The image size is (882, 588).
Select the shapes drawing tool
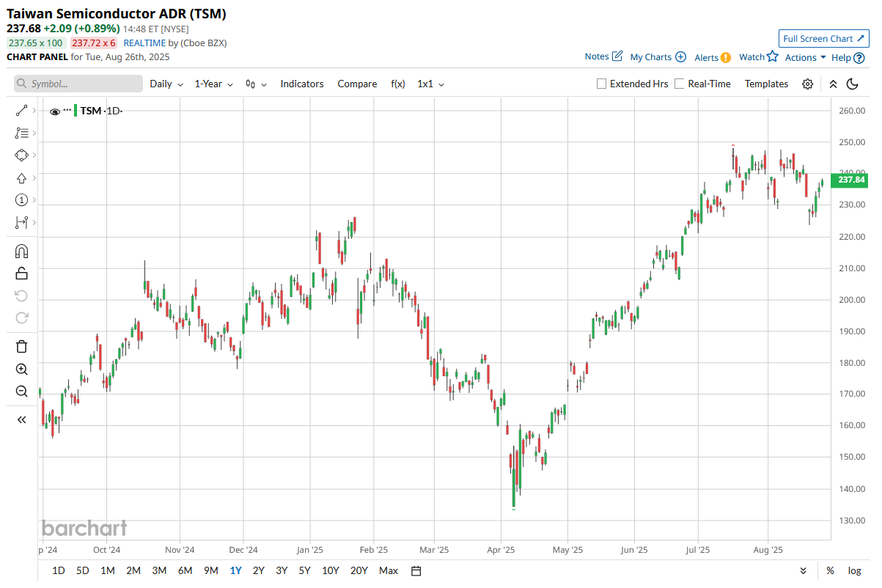coord(21,155)
